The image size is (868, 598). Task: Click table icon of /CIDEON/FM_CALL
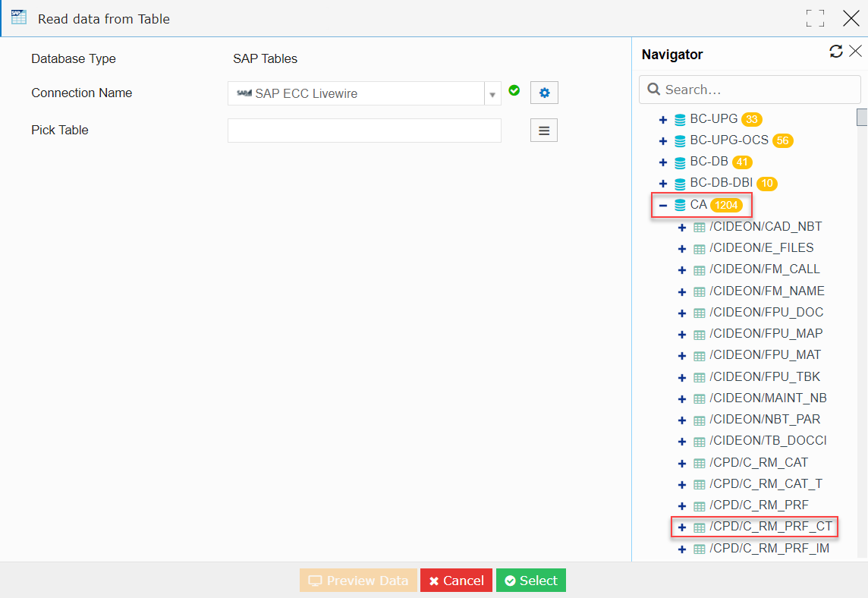click(x=699, y=270)
